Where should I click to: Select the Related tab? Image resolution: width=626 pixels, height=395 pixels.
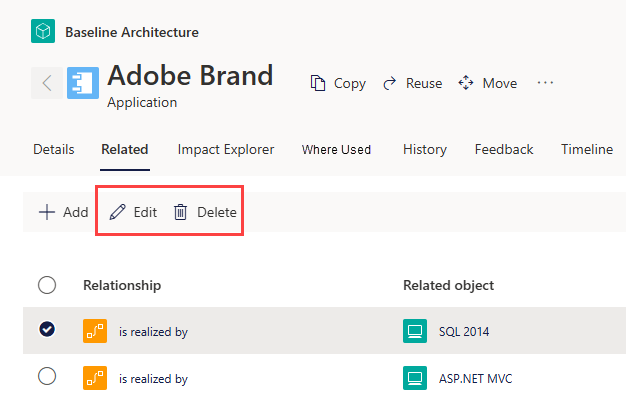tap(125, 149)
